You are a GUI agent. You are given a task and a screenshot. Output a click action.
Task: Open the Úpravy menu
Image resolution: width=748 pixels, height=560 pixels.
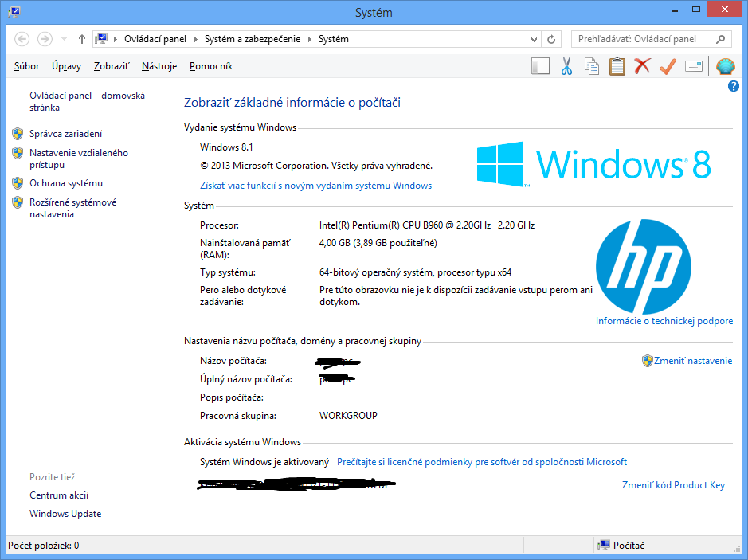[66, 66]
